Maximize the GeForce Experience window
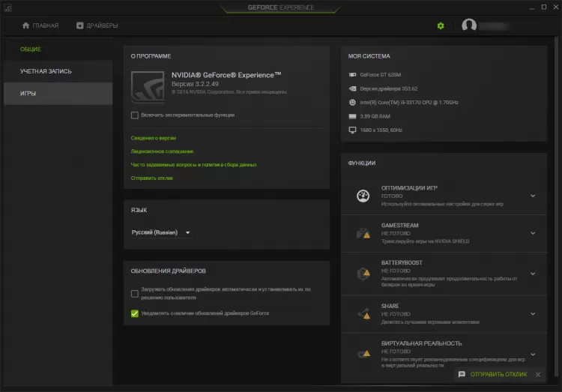The height and width of the screenshot is (392, 562). (x=544, y=7)
